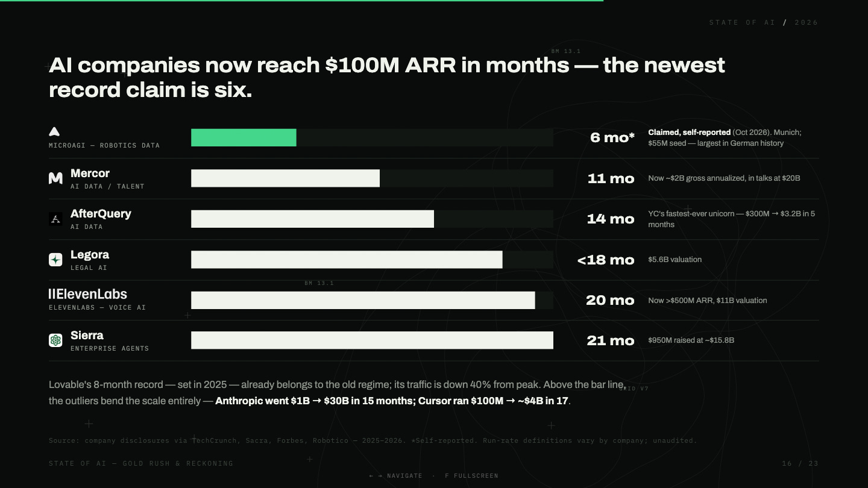The image size is (868, 488).
Task: Click the Sierra 21-month bar
Action: pos(372,340)
